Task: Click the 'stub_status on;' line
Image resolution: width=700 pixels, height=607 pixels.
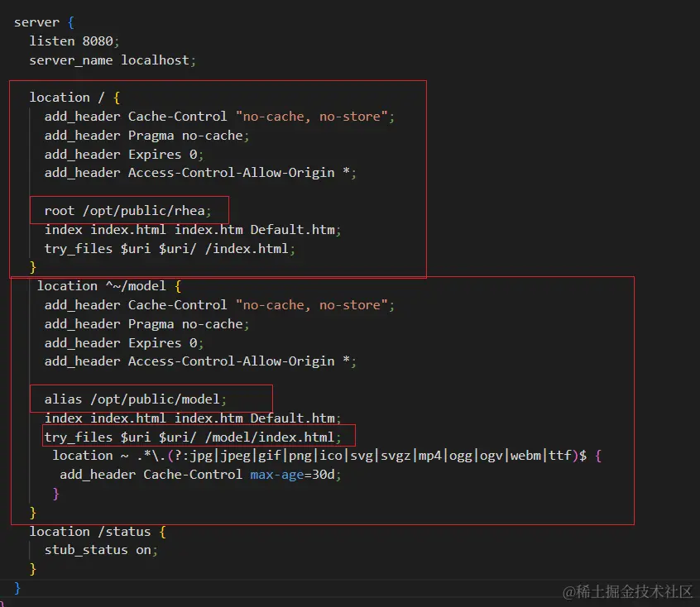Action: point(101,550)
